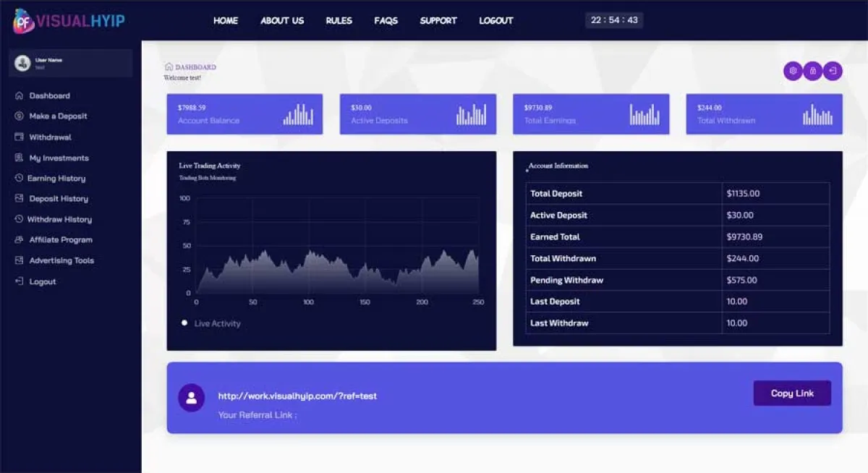Screen dimensions: 868x473
Task: Click the sidebar Logout arrow icon
Action: point(20,281)
